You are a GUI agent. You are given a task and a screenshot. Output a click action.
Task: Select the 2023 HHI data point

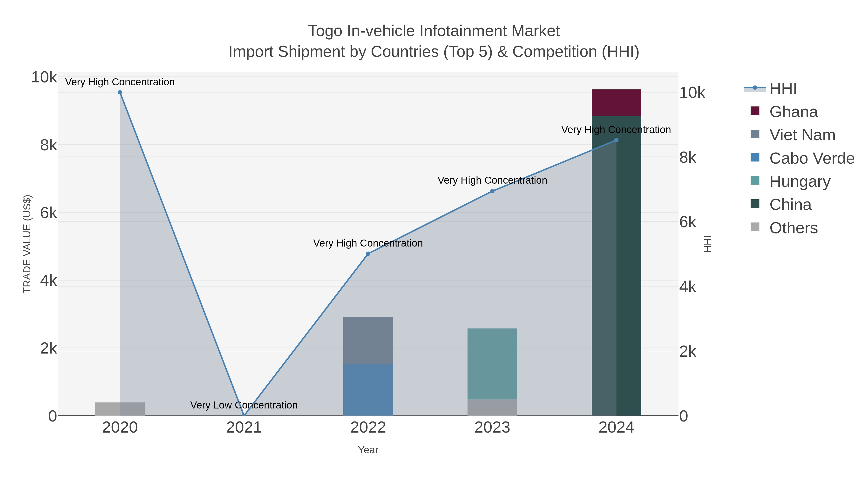(x=492, y=191)
